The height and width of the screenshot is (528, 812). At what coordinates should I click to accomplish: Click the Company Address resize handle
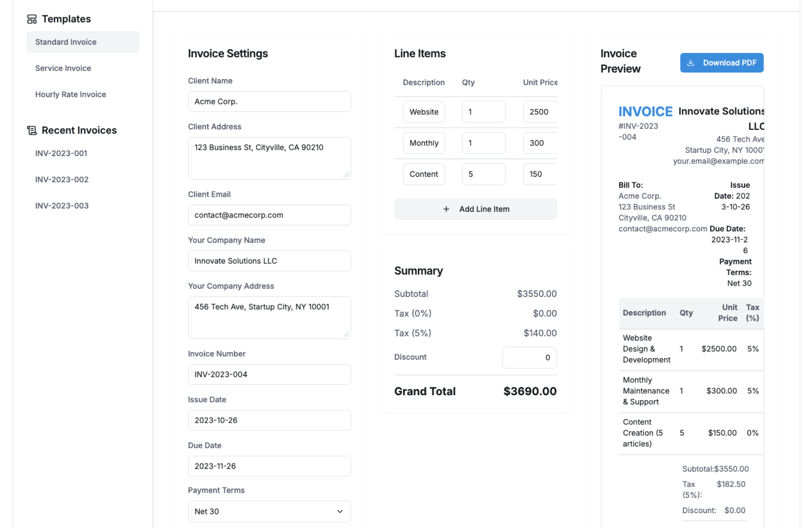click(346, 334)
